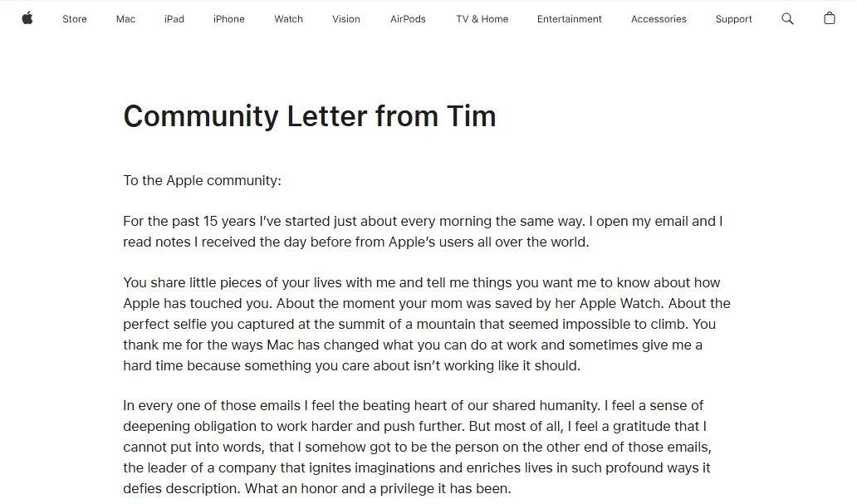The width and height of the screenshot is (857, 504).
Task: Click the Community Letter from Tim heading
Action: pyautogui.click(x=310, y=116)
